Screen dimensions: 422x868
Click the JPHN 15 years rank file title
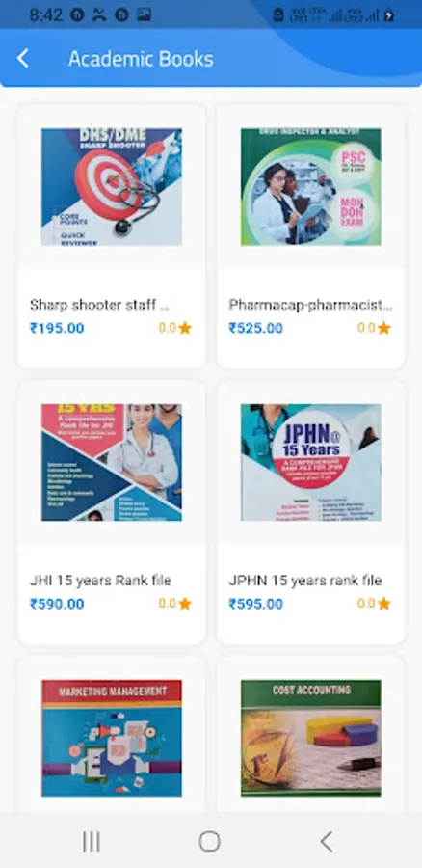pos(305,581)
